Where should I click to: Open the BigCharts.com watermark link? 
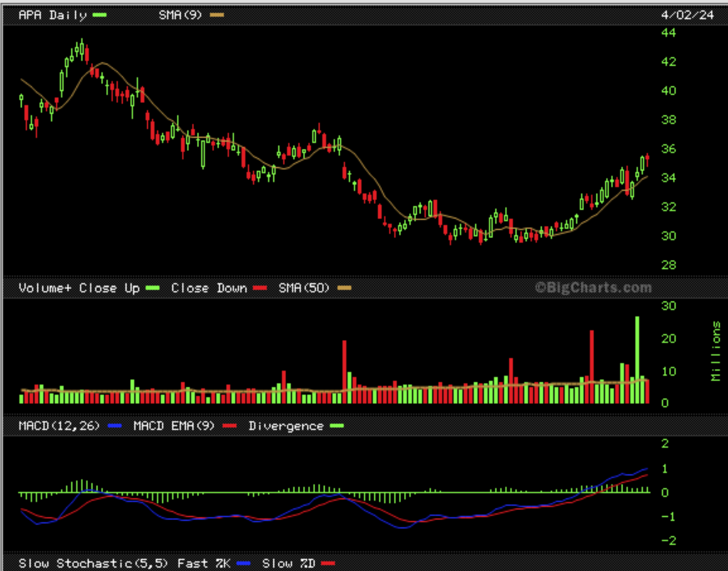tap(593, 288)
